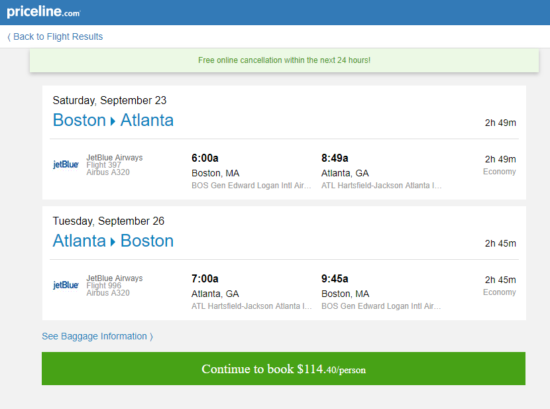Click the arrow between Atlanta and Boston

[x=113, y=242]
